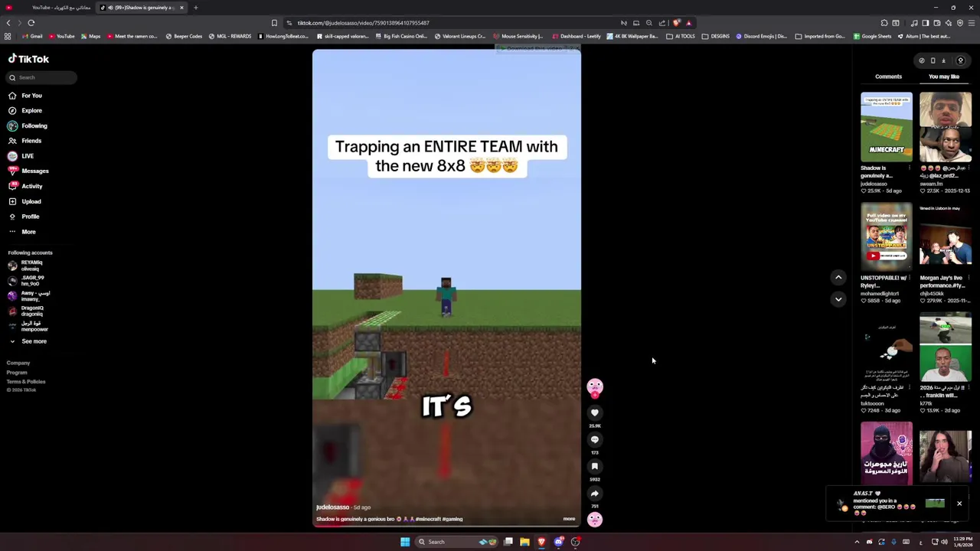This screenshot has width=980, height=551.
Task: Open the AI TOOLS bookmark folder
Action: click(x=681, y=36)
